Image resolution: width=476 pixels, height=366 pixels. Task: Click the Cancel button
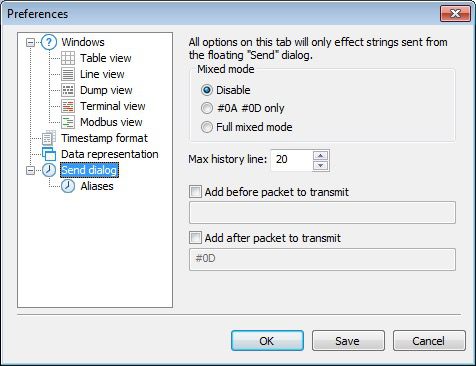pos(429,341)
